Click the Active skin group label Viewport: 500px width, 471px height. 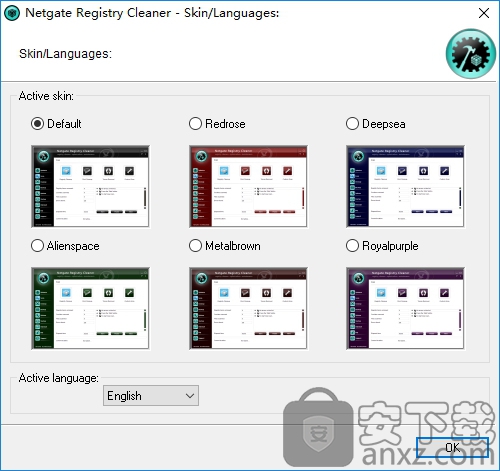tap(46, 96)
